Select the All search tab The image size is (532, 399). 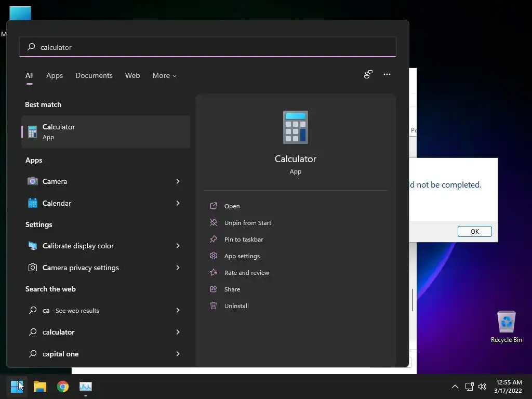tap(30, 75)
